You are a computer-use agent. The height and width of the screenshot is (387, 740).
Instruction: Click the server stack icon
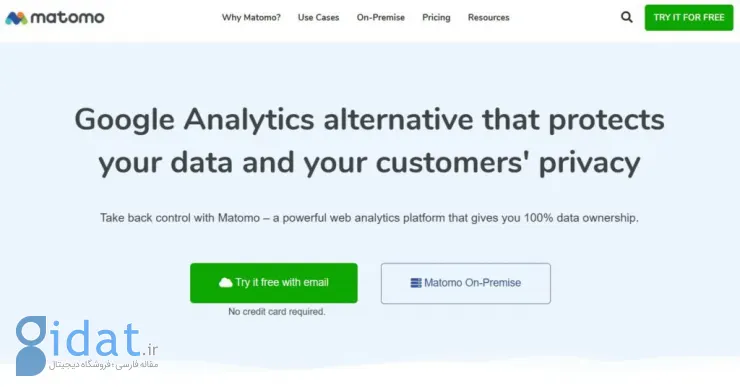pyautogui.click(x=416, y=283)
